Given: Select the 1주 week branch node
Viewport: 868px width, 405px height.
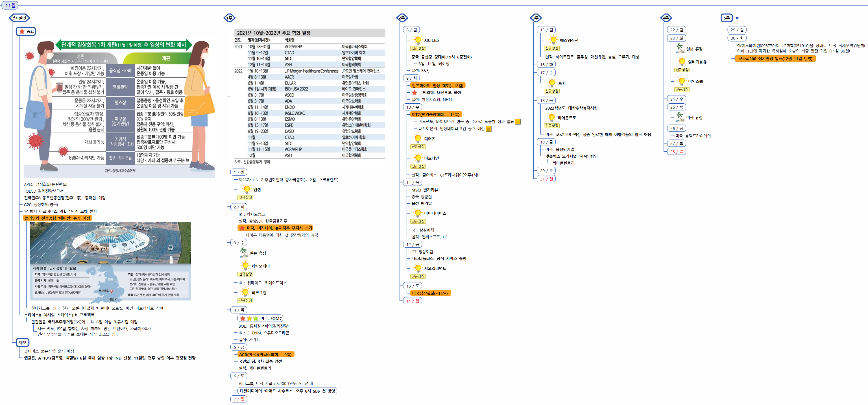Looking at the screenshot, I should pos(230,18).
